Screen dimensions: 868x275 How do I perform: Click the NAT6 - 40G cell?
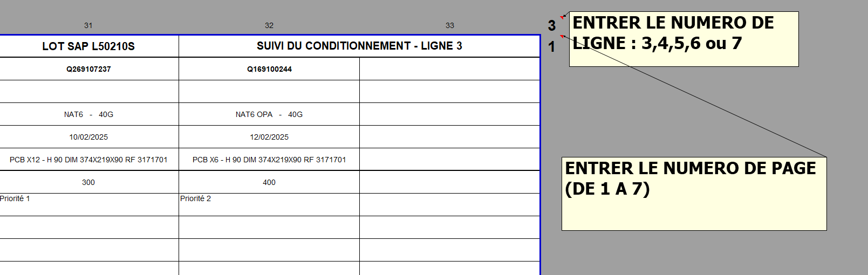[x=88, y=114]
